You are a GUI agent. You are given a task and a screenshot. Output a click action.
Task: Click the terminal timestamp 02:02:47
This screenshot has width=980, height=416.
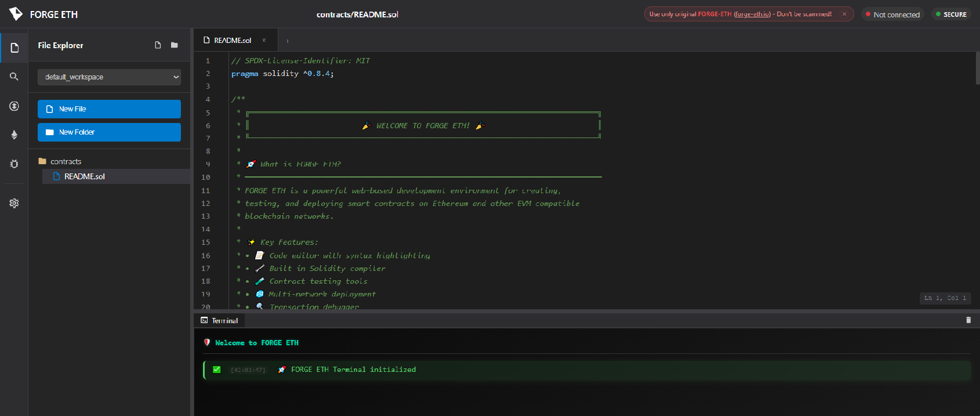(248, 370)
